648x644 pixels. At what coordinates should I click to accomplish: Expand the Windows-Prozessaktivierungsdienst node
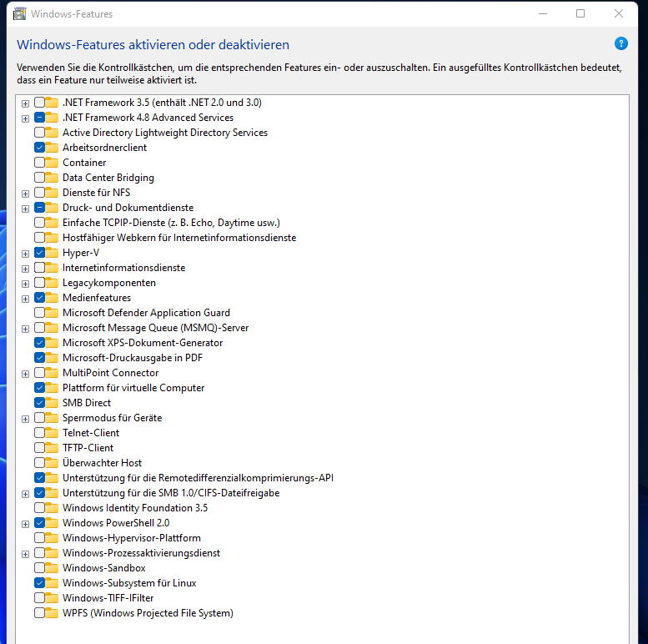pyautogui.click(x=25, y=554)
